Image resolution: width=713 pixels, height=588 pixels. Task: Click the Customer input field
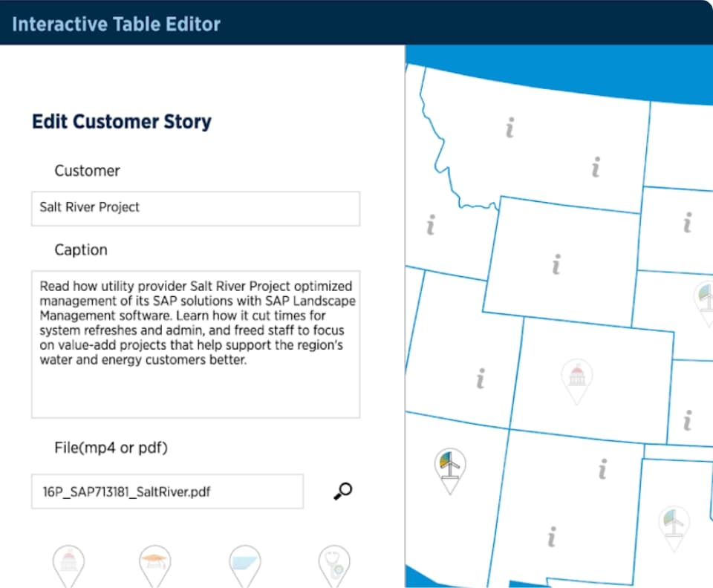click(195, 209)
